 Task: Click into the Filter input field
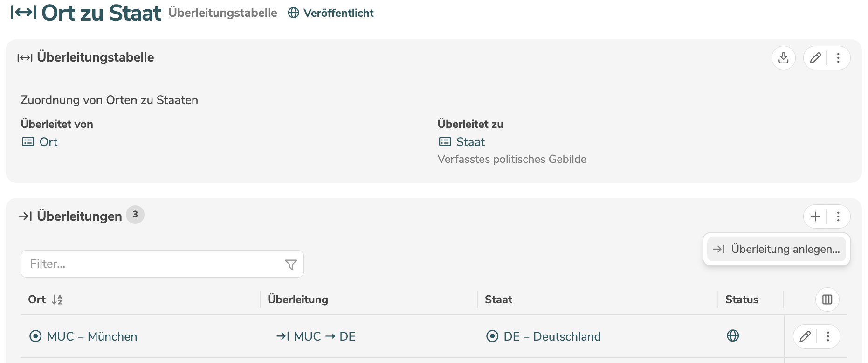pos(140,264)
